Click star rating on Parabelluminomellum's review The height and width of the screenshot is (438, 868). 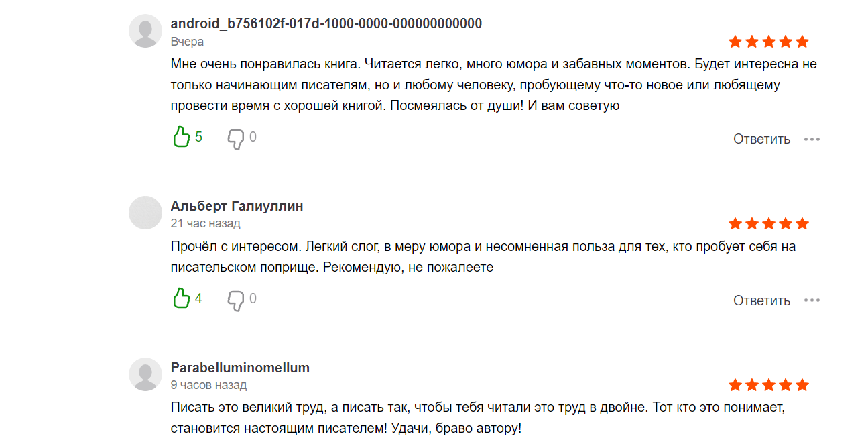(x=768, y=385)
